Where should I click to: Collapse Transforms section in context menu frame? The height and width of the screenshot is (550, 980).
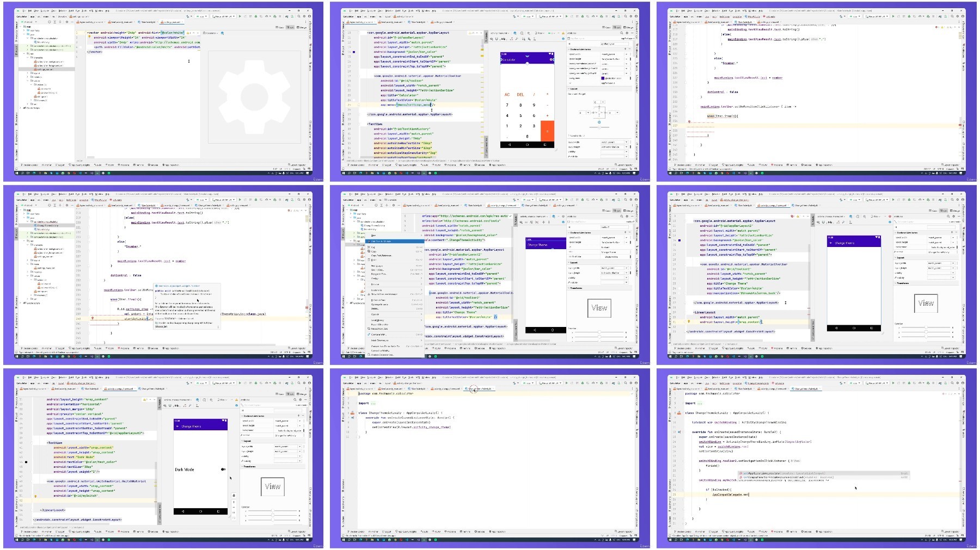(x=569, y=288)
